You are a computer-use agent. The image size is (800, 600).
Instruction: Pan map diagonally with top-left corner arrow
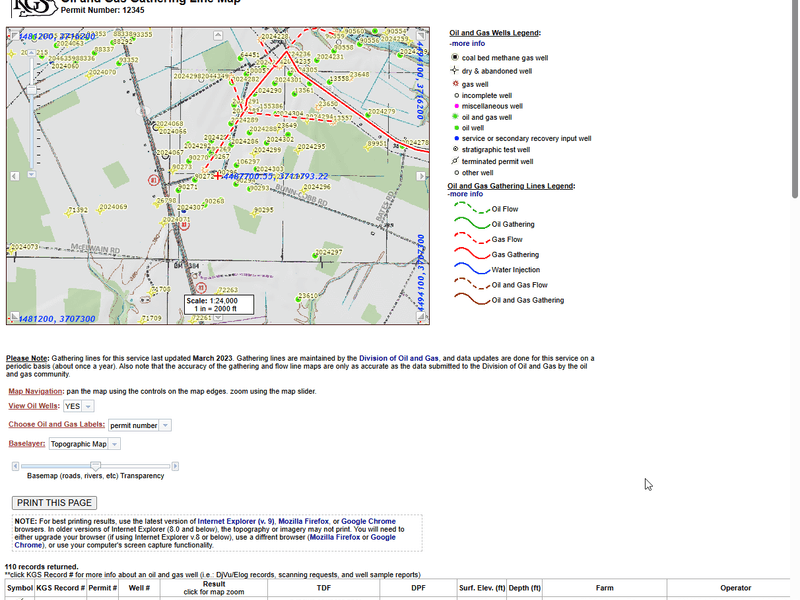pos(14,35)
